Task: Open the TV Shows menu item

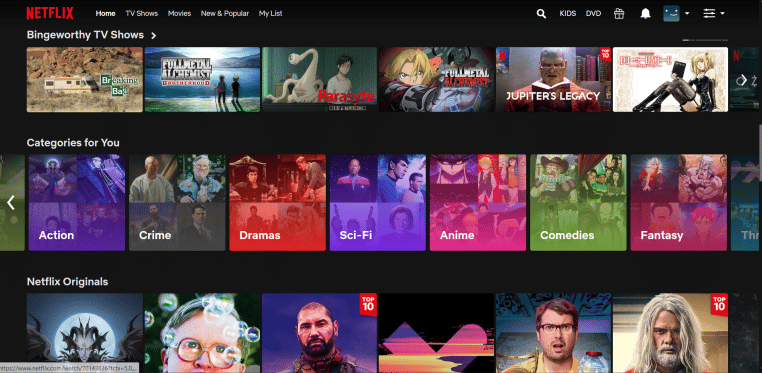Action: click(x=141, y=14)
